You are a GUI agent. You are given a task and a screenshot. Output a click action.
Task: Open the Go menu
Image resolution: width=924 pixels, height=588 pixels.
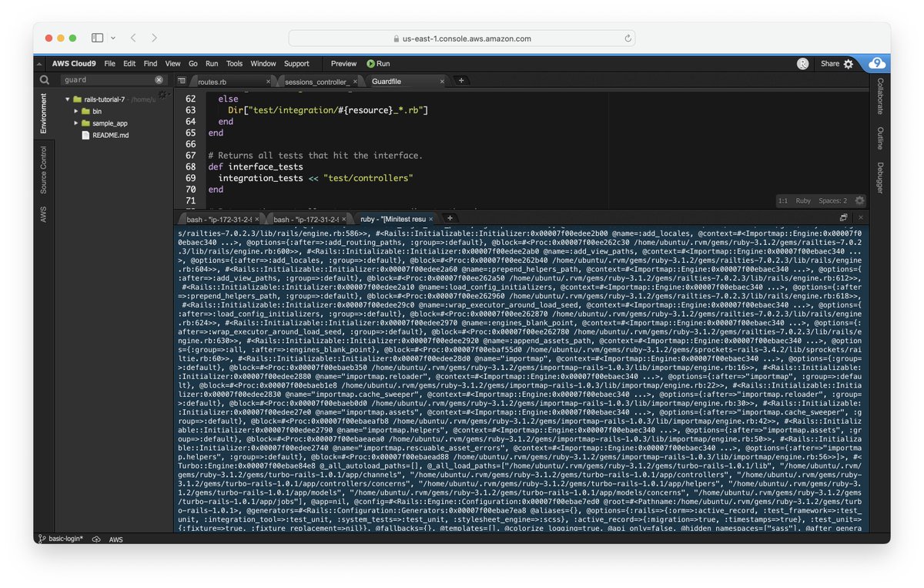pyautogui.click(x=192, y=64)
